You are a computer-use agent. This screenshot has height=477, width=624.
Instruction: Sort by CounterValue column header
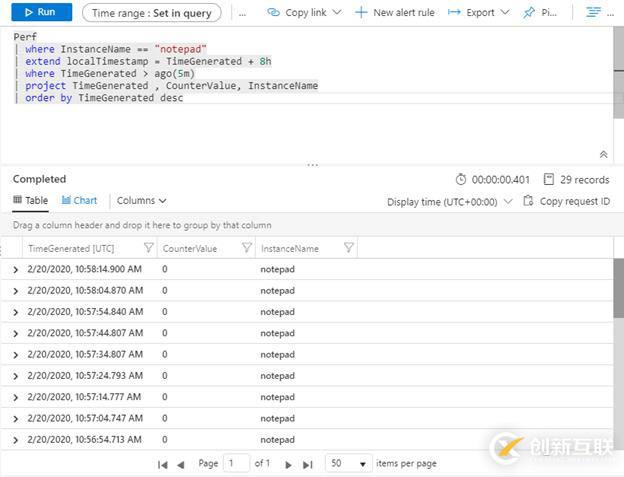(190, 249)
